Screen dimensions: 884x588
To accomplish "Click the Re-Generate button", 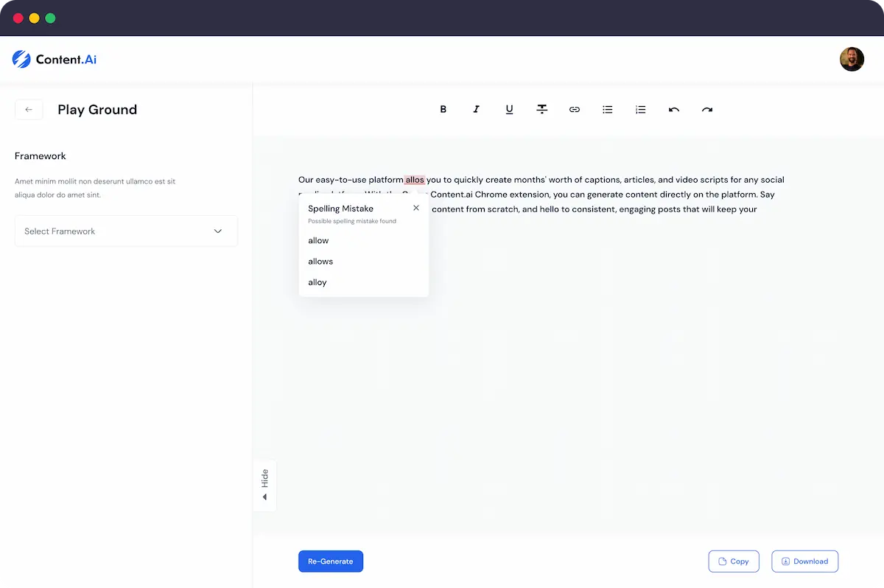I will (x=331, y=561).
